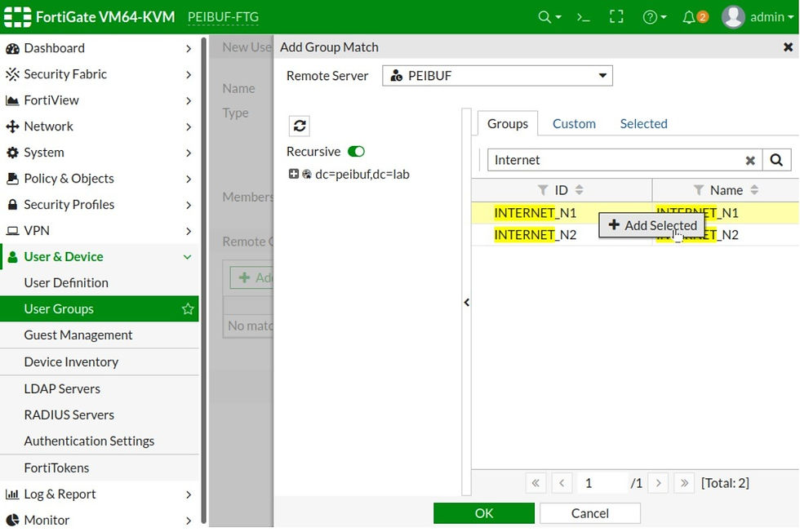The image size is (800, 532).
Task: Expand the Network menu
Action: point(99,126)
